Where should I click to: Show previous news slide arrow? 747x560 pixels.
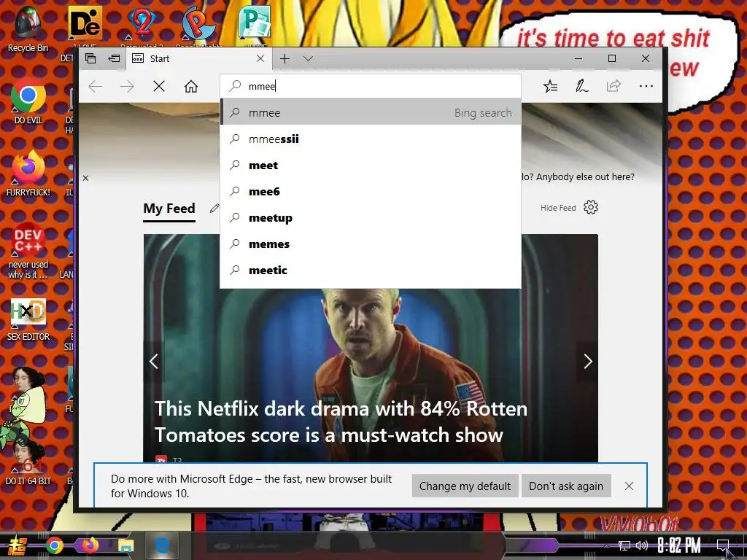click(153, 362)
